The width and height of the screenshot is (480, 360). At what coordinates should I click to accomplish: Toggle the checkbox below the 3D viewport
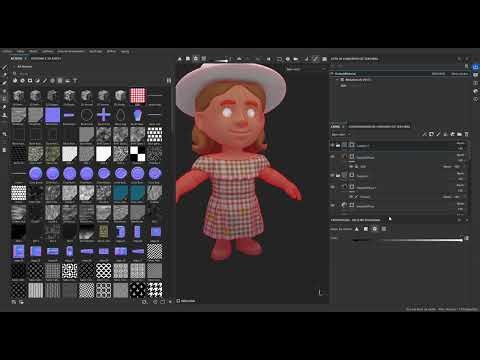[178, 301]
